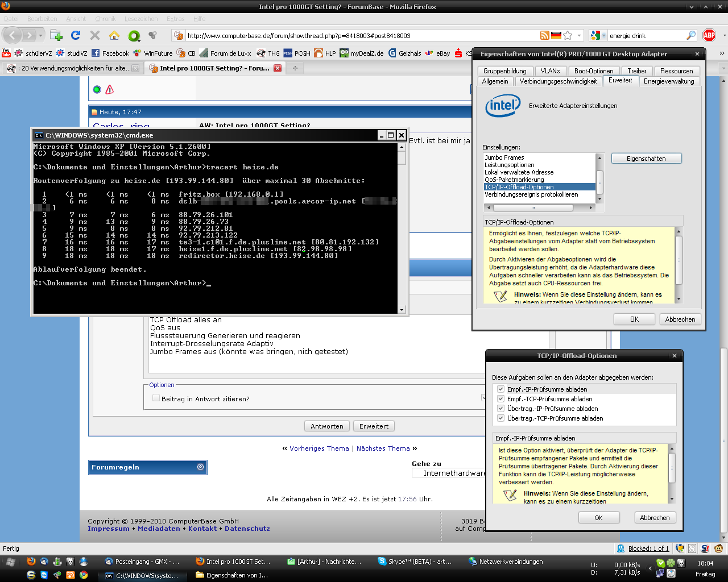
Task: Star this page with the bookmark star
Action: 568,35
